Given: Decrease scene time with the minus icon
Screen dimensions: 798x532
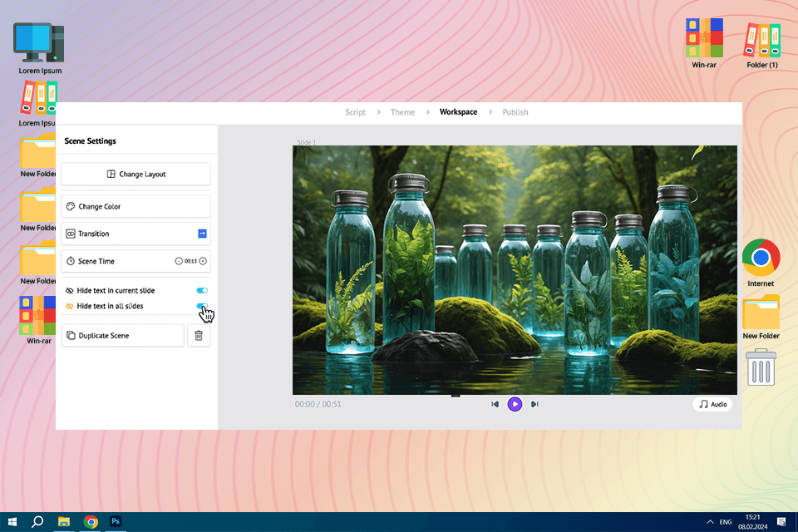Looking at the screenshot, I should 179,261.
